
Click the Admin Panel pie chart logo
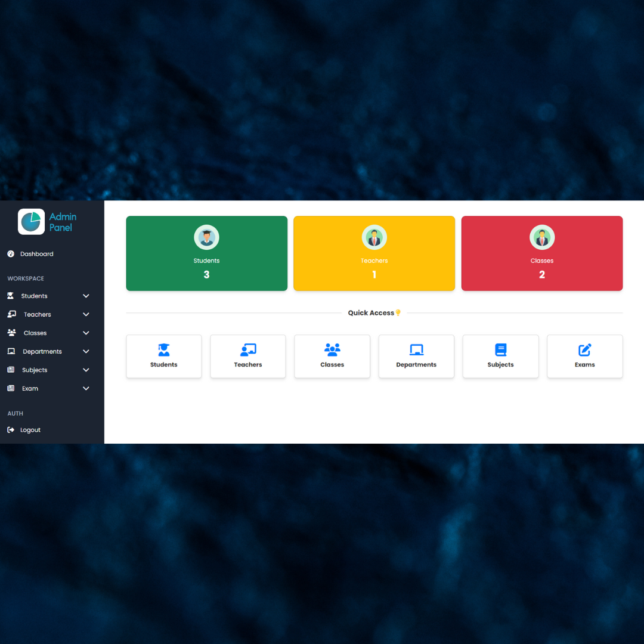[31, 222]
